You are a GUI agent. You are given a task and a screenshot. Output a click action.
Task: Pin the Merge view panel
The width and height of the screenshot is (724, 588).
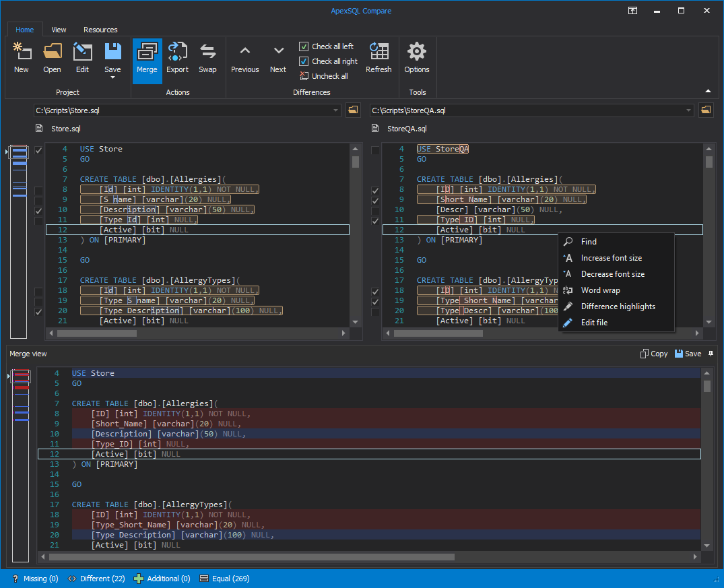point(711,353)
